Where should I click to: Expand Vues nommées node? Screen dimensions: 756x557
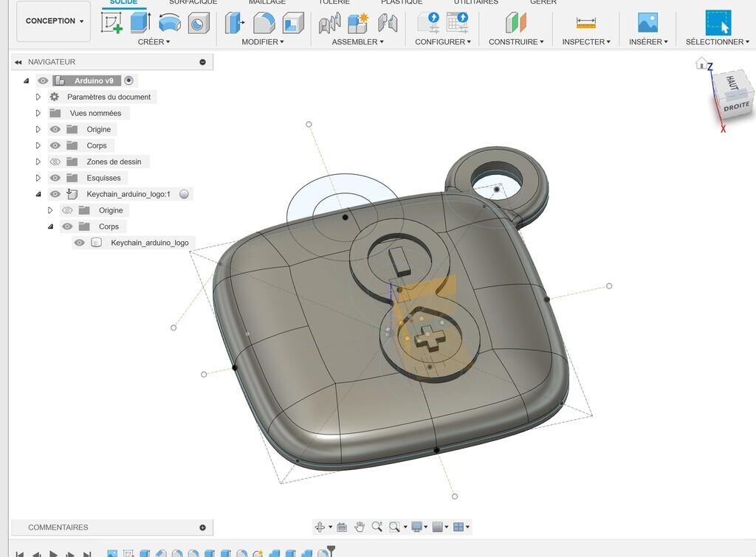tap(38, 113)
